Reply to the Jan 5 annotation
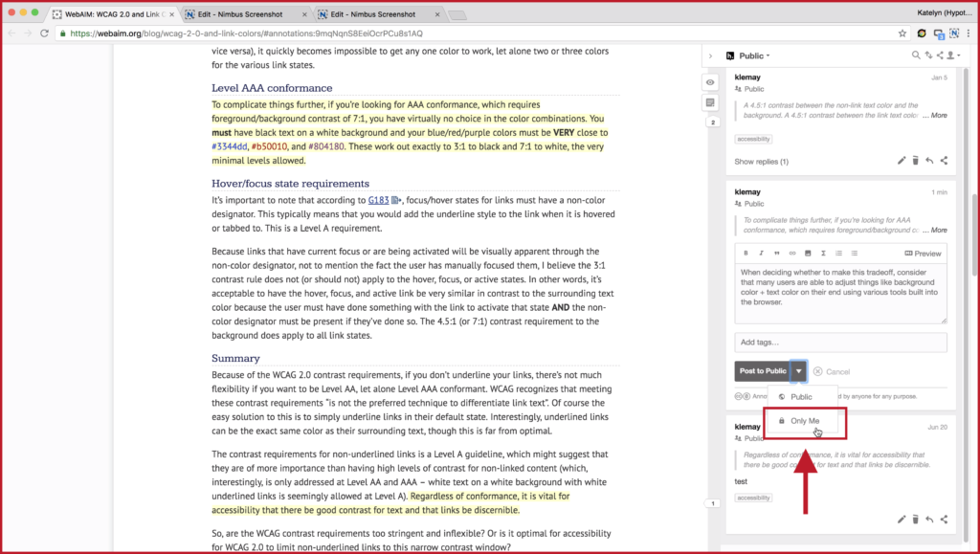Image resolution: width=980 pixels, height=554 pixels. [x=929, y=161]
